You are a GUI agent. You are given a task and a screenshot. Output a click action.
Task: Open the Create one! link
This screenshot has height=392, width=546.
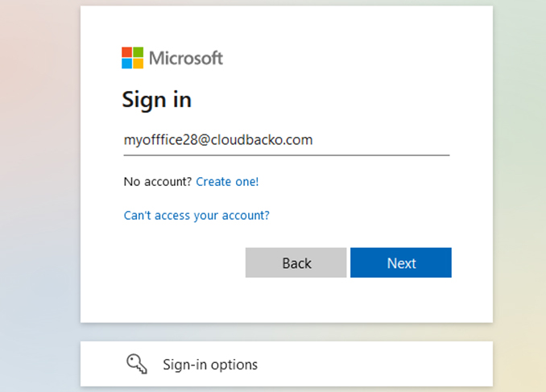(x=227, y=182)
